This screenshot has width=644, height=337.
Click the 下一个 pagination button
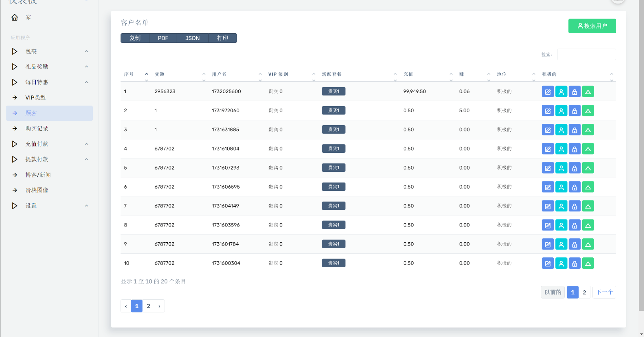(x=604, y=292)
